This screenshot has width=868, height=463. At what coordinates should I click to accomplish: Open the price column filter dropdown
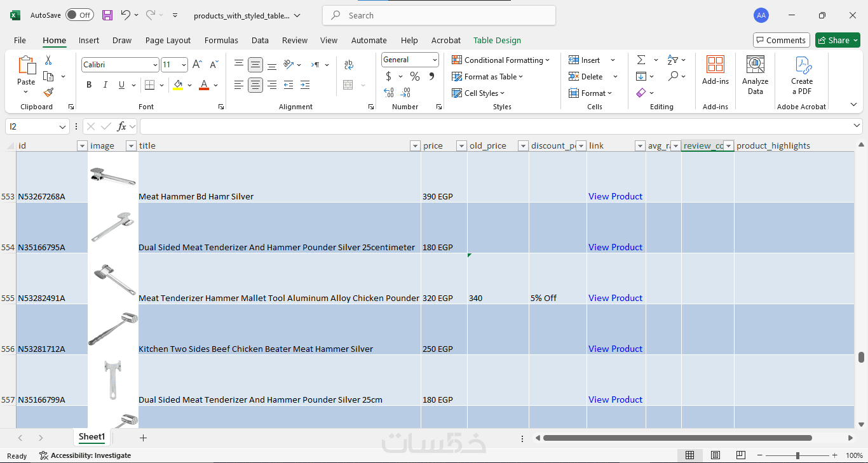(x=461, y=146)
